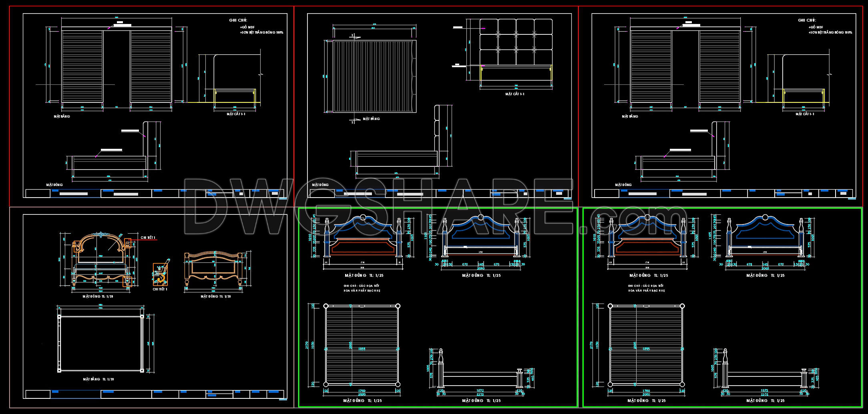Click the GHI CHÚ heading in top-left sheet
This screenshot has width=868, height=414.
tap(238, 20)
